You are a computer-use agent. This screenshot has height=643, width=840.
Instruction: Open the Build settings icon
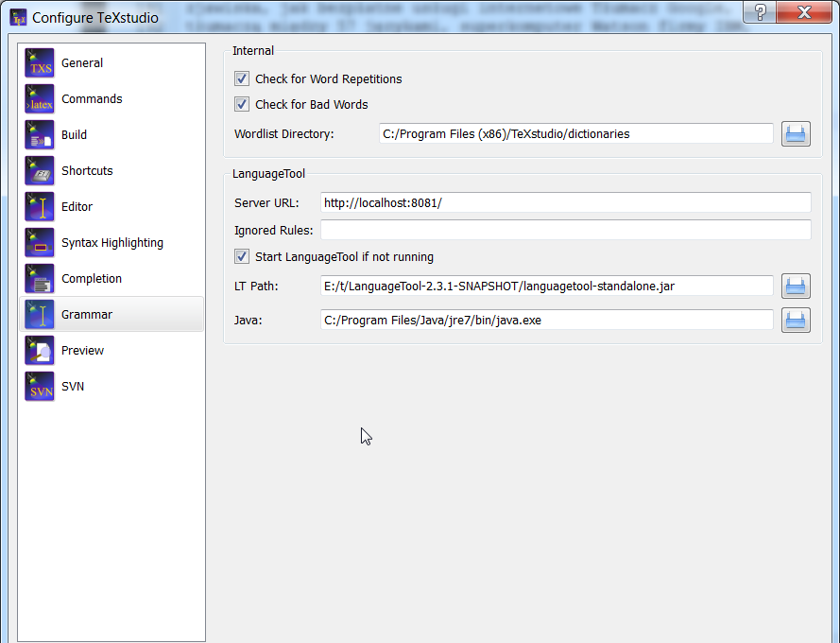click(x=39, y=134)
